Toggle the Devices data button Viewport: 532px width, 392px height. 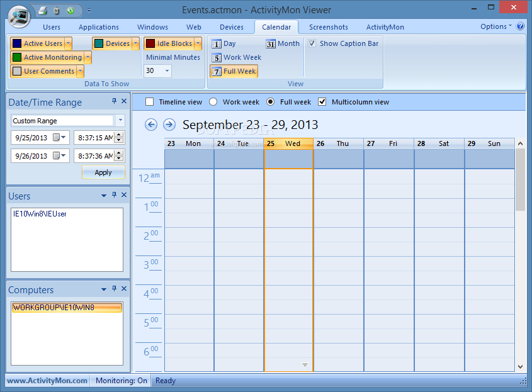112,43
